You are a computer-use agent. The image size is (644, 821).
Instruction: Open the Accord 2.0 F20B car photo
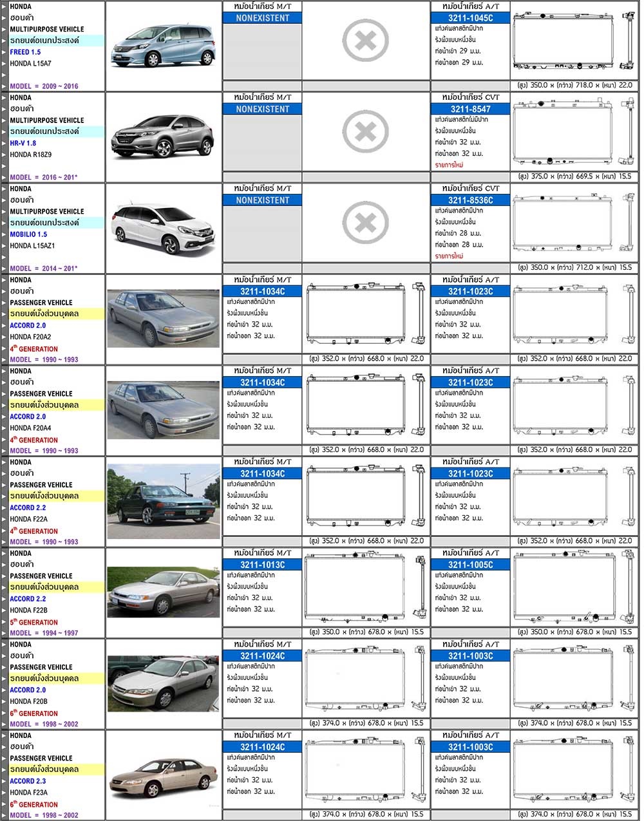coord(164,683)
